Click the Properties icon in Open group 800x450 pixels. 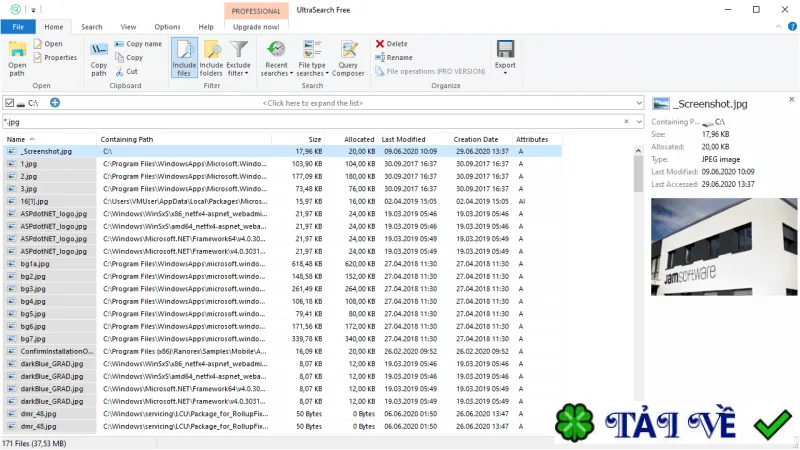pos(38,58)
